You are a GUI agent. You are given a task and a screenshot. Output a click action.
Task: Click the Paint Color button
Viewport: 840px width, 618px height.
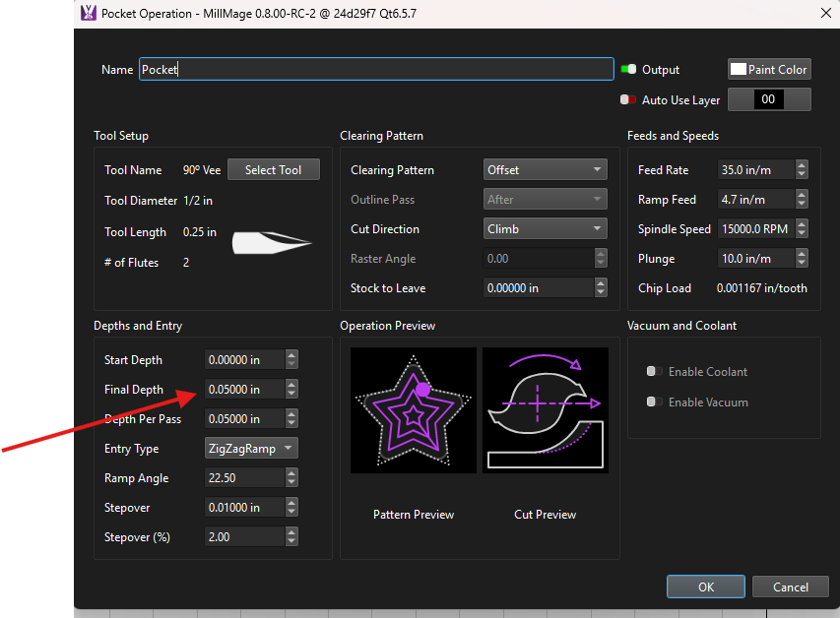[x=769, y=69]
